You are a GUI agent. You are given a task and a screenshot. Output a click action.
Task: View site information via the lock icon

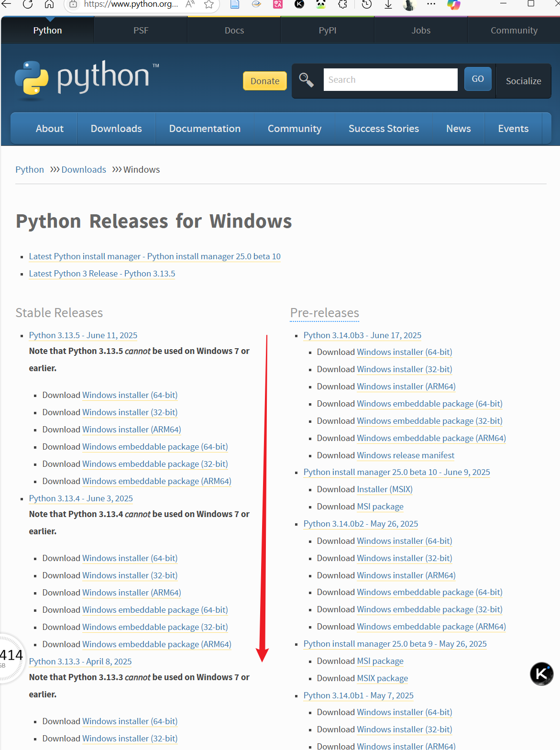click(73, 4)
